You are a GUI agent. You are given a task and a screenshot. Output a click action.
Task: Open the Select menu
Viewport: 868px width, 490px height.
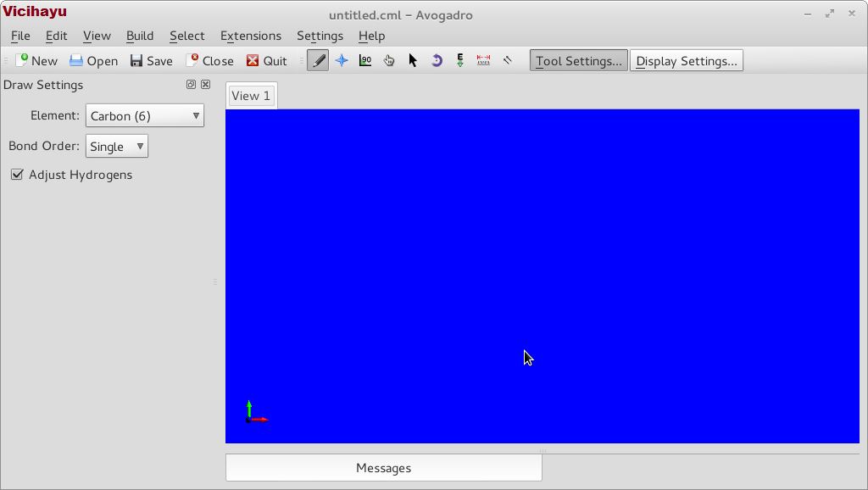[x=187, y=36]
